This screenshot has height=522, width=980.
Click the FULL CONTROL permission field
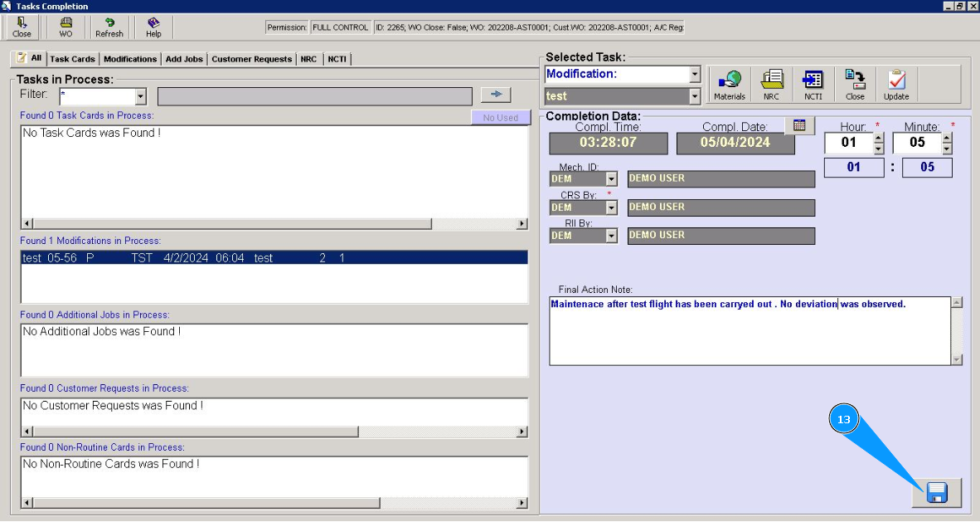[340, 27]
